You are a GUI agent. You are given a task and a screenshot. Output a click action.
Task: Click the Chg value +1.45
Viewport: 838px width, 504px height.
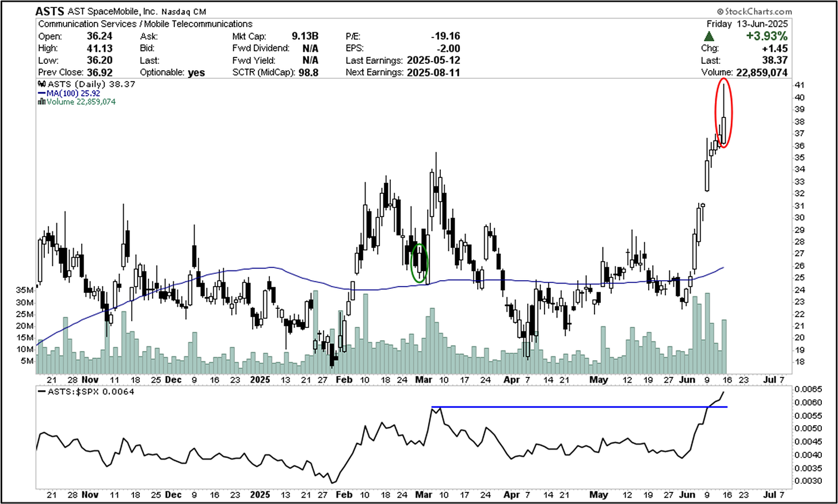pyautogui.click(x=776, y=48)
